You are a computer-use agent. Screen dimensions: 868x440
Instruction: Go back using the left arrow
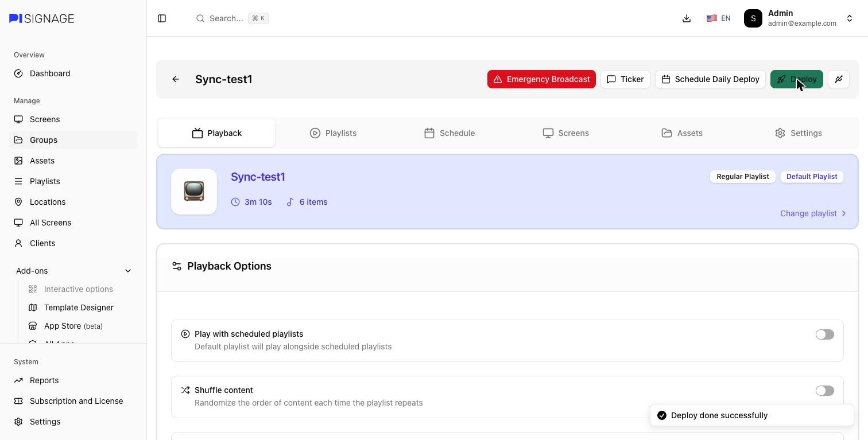click(x=176, y=79)
